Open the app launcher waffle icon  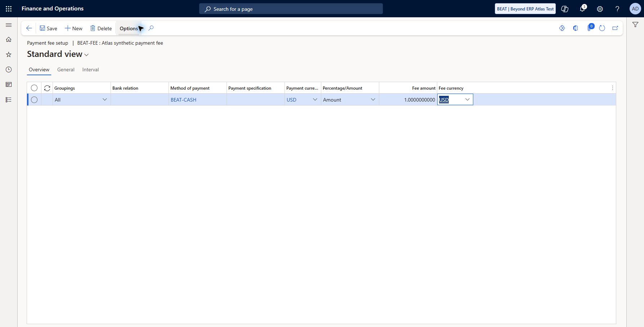click(x=9, y=9)
